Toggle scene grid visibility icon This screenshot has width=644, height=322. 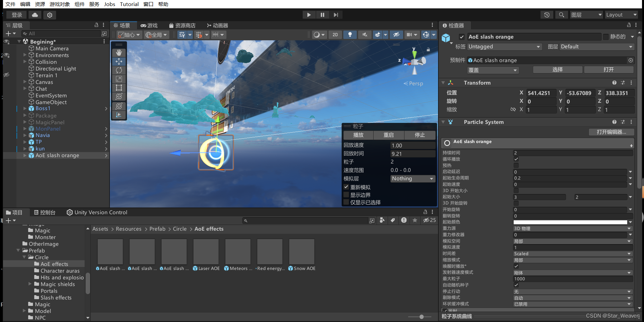click(182, 35)
